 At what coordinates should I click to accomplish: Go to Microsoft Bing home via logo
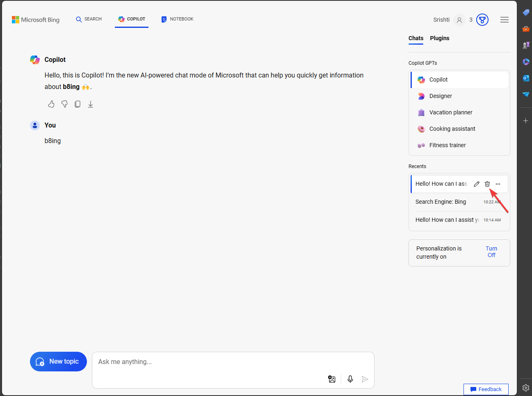pyautogui.click(x=36, y=20)
